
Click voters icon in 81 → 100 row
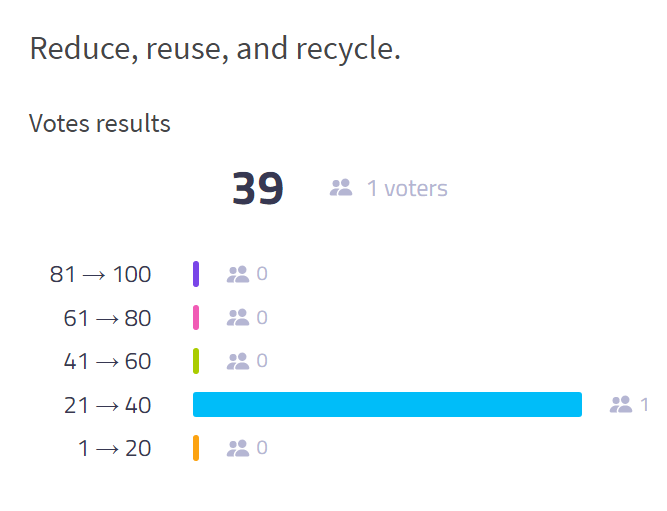click(x=238, y=274)
